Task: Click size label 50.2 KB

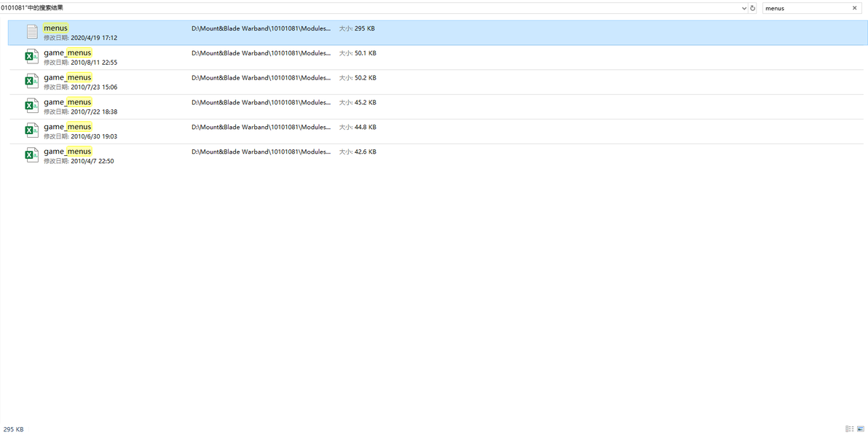Action: point(358,78)
